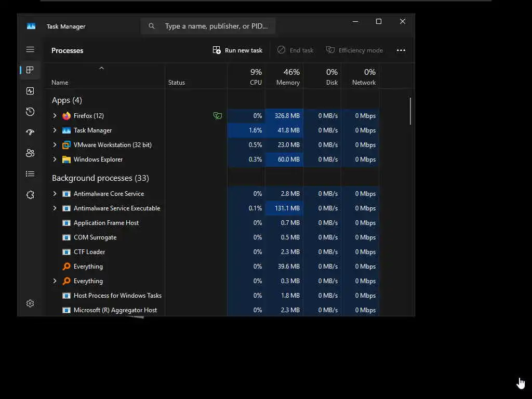Screen dimensions: 532x399
Task: Click the Task Manager process row icon
Action: coord(66,130)
